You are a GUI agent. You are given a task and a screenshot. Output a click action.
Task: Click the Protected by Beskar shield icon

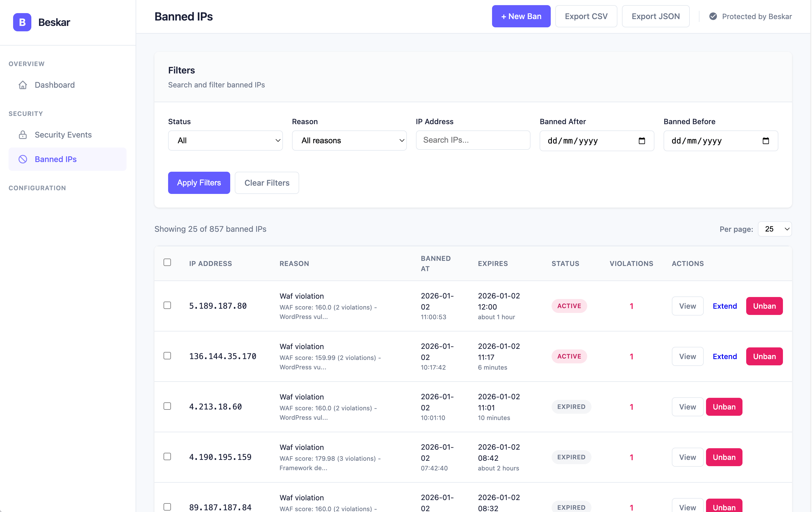(713, 16)
